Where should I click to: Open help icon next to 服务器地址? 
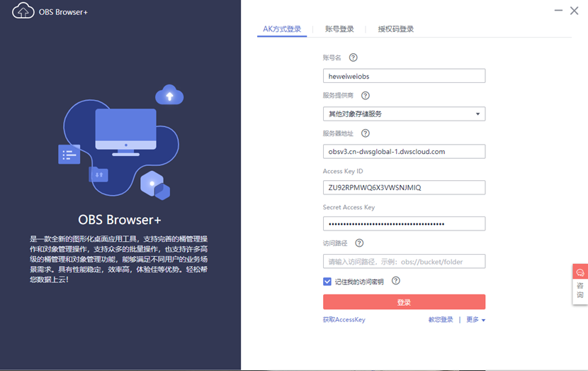pyautogui.click(x=366, y=133)
